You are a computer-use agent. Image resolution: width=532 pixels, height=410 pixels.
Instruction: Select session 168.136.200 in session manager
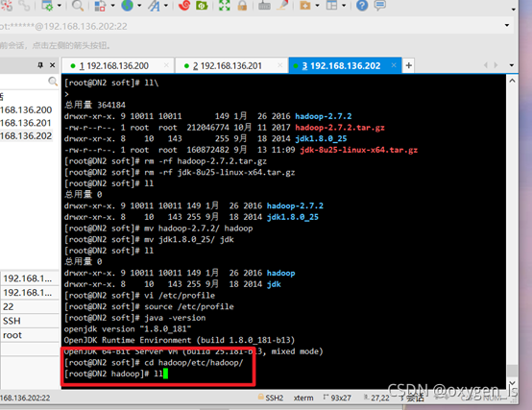coord(26,110)
